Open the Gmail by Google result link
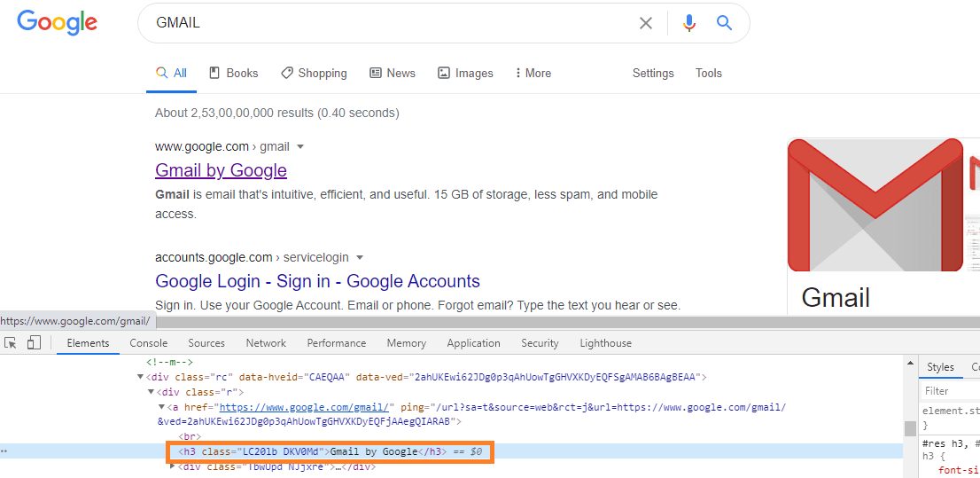This screenshot has height=478, width=980. click(x=221, y=170)
